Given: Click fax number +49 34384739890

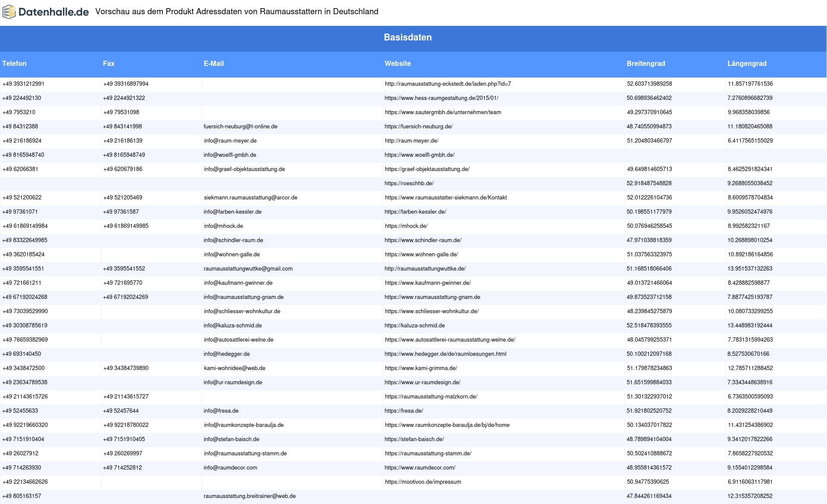Looking at the screenshot, I should click(126, 368).
